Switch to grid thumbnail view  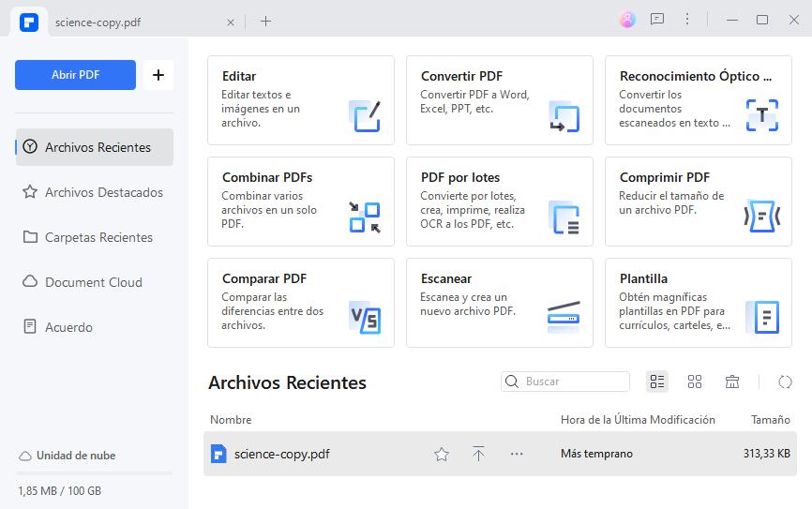695,382
